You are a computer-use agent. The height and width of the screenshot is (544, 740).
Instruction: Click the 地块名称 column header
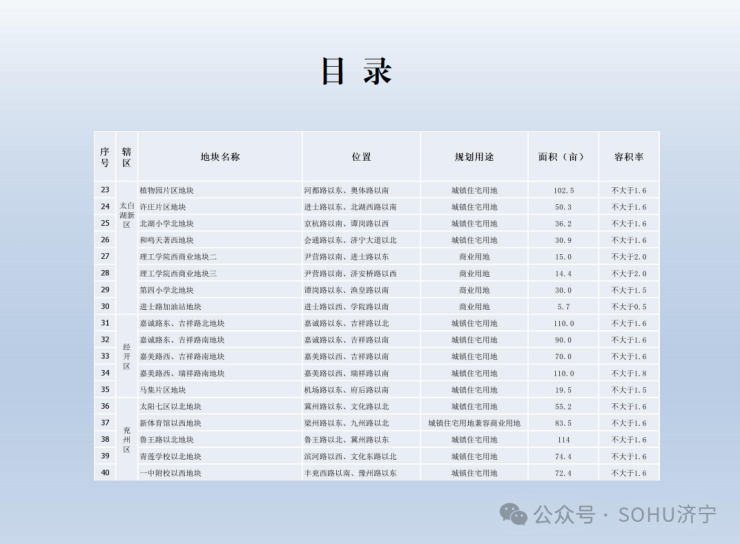[x=220, y=157]
